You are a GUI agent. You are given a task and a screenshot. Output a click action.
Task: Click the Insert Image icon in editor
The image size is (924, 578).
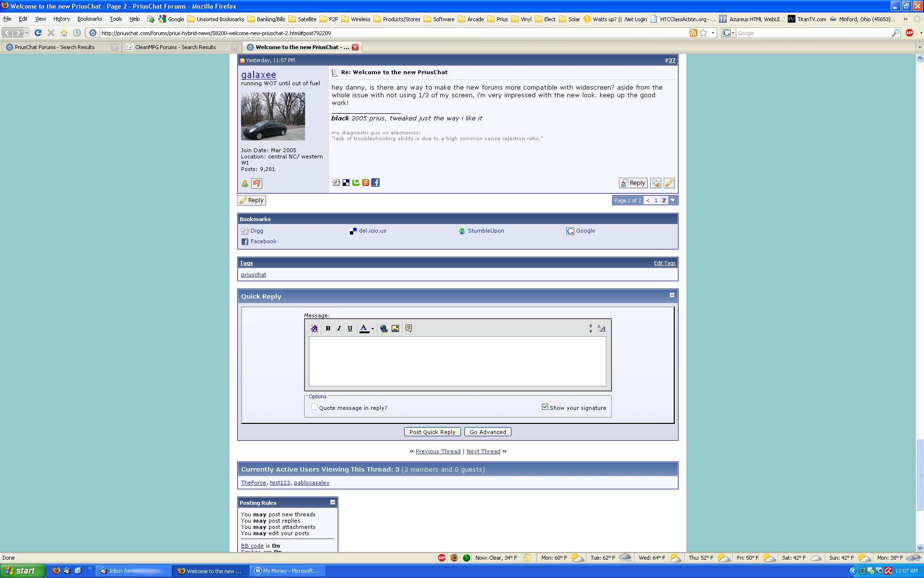(395, 328)
